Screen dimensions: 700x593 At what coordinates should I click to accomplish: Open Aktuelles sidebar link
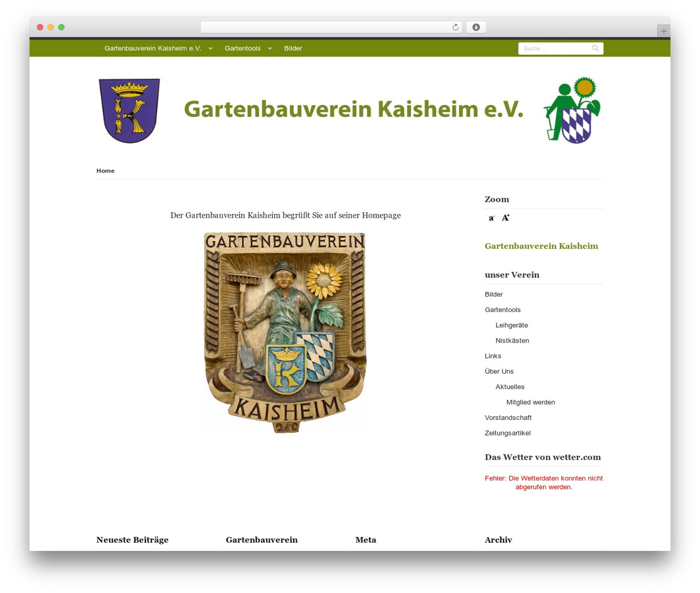tap(510, 387)
